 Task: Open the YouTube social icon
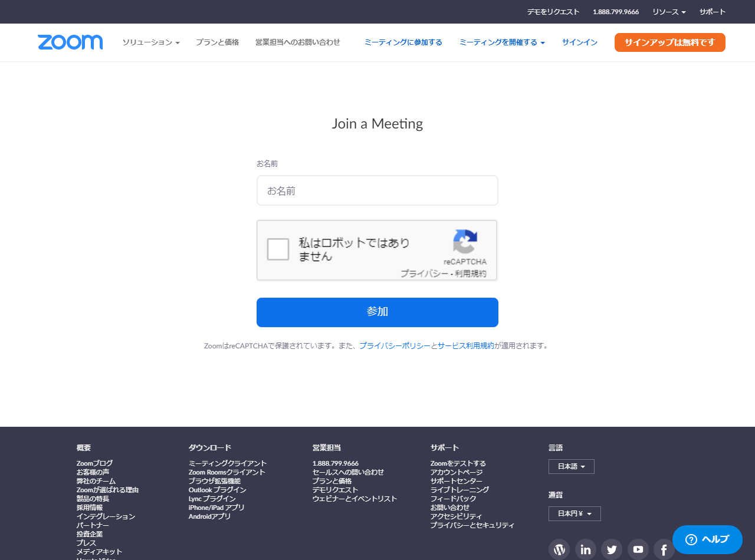638,549
